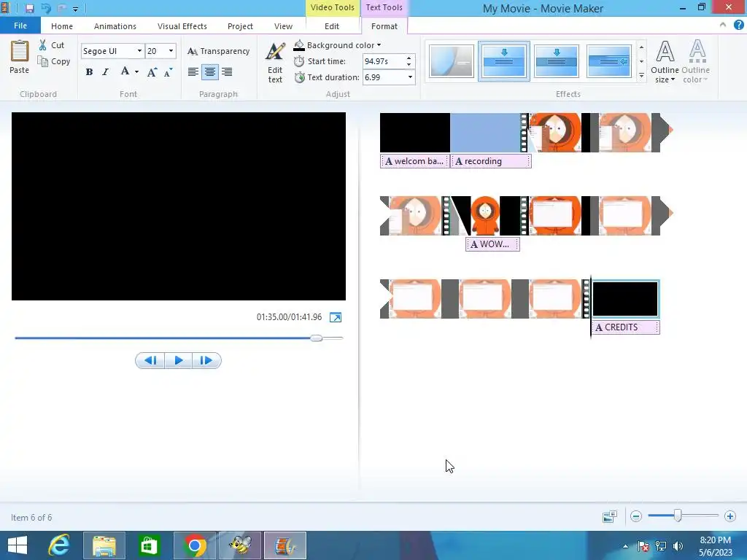Click Edit text button
Image resolution: width=747 pixels, height=560 pixels.
(x=275, y=63)
